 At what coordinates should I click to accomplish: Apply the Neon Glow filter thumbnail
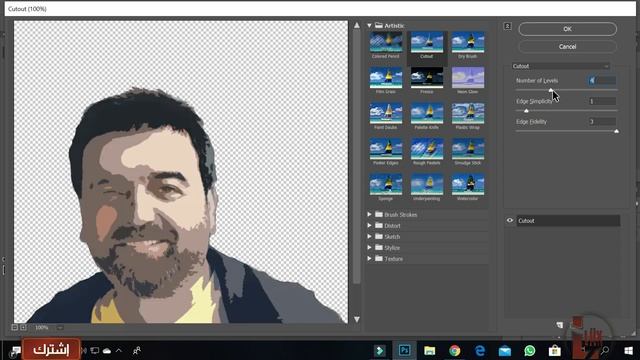(468, 78)
